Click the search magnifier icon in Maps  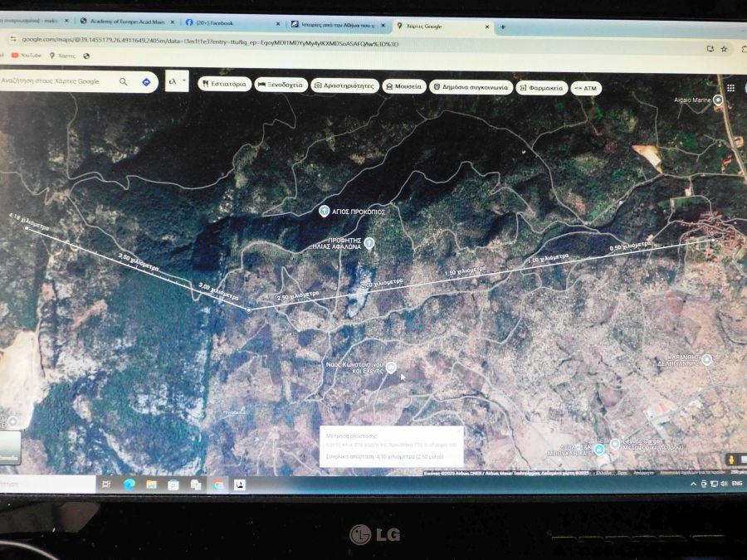124,81
